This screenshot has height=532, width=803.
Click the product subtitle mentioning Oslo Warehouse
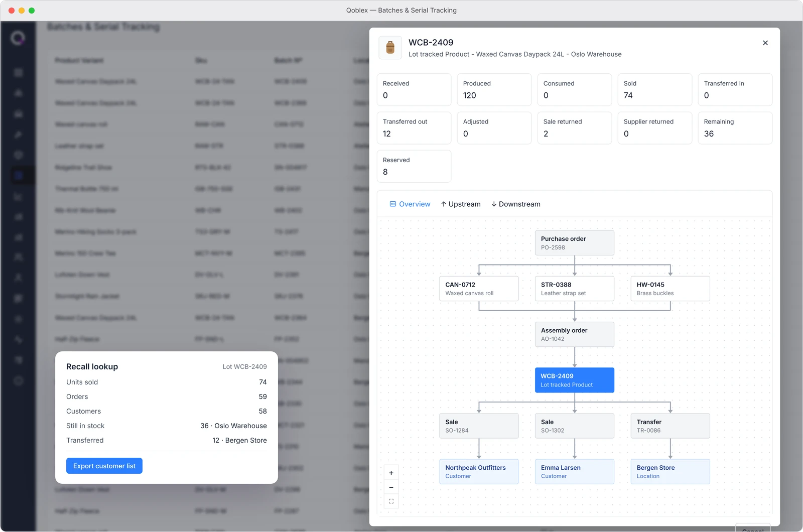click(515, 54)
